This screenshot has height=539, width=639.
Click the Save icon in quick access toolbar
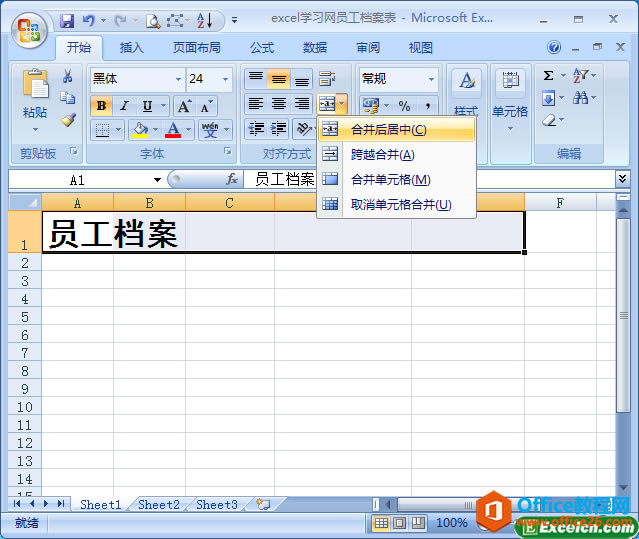pos(67,20)
